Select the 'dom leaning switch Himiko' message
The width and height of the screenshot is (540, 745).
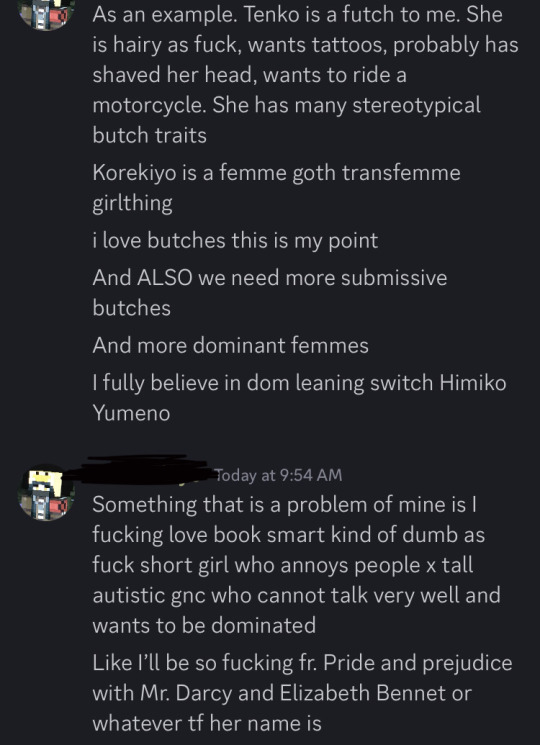(x=299, y=398)
